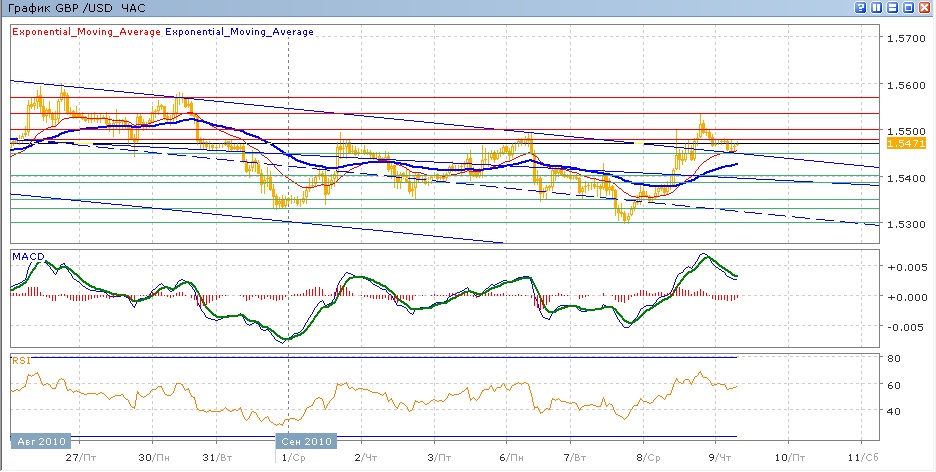Click the MACD indicator panel label
This screenshot has height=472, width=936.
[27, 258]
